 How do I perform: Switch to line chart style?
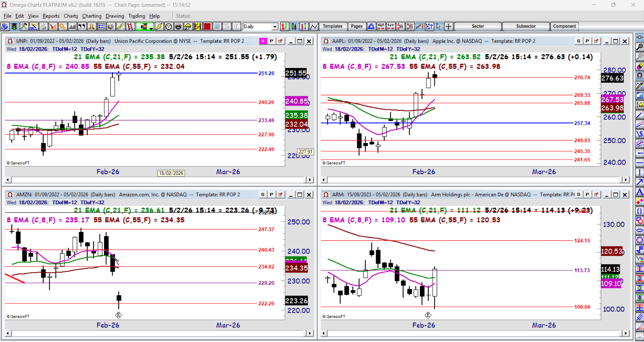click(314, 26)
